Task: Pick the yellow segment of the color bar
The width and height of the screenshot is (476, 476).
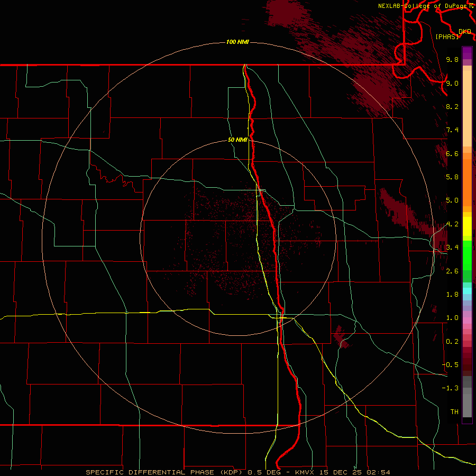Action: 467,226
